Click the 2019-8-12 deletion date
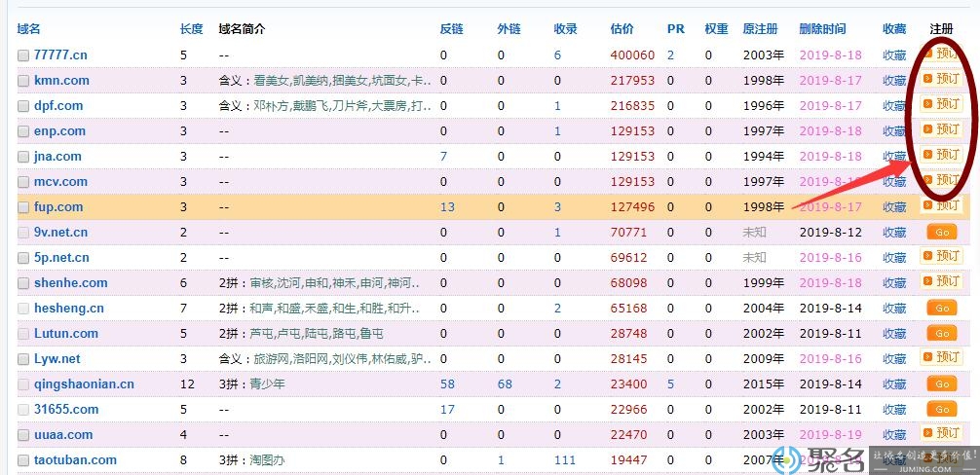The image size is (980, 475). click(x=831, y=233)
